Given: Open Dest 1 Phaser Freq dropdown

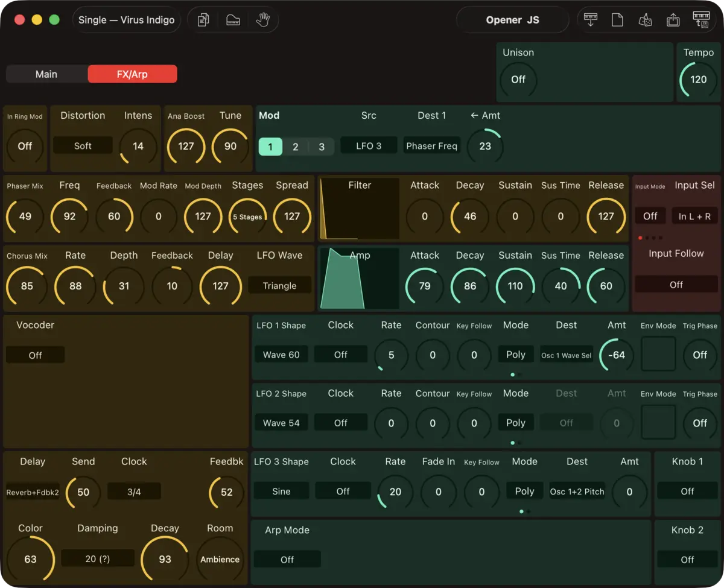Looking at the screenshot, I should click(x=432, y=145).
